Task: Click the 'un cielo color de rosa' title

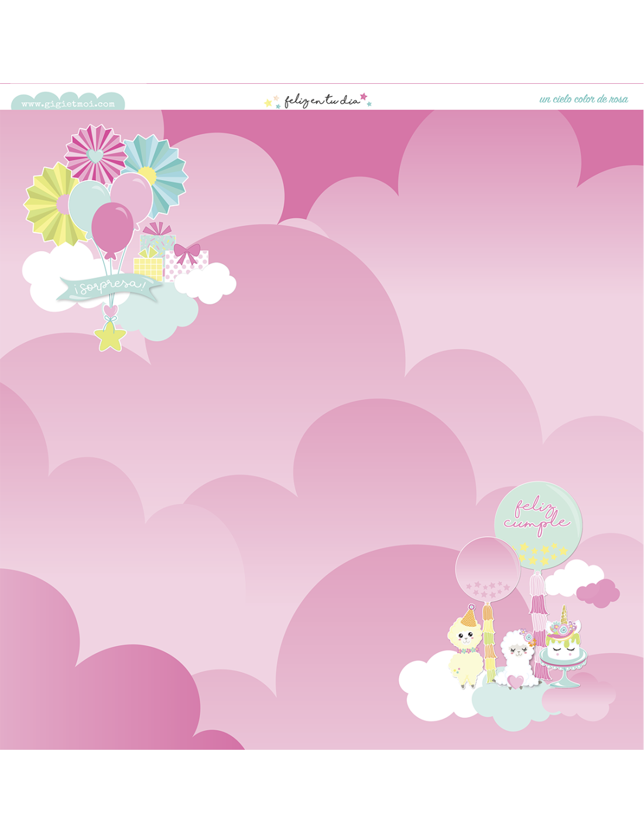Action: pos(583,99)
